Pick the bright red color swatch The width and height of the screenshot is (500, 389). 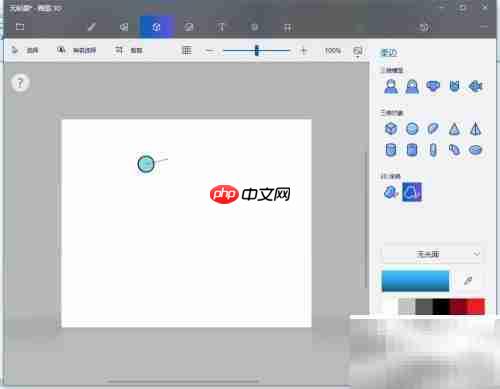pyautogui.click(x=476, y=306)
